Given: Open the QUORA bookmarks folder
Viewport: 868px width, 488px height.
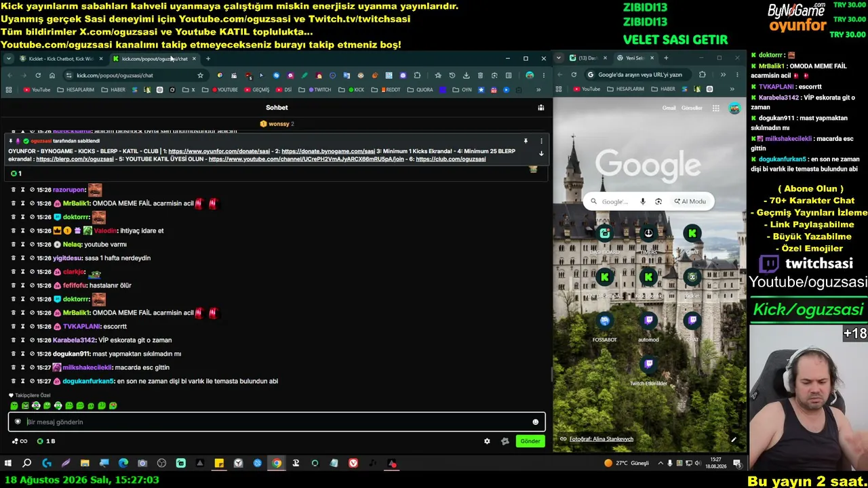Looking at the screenshot, I should pyautogui.click(x=420, y=89).
